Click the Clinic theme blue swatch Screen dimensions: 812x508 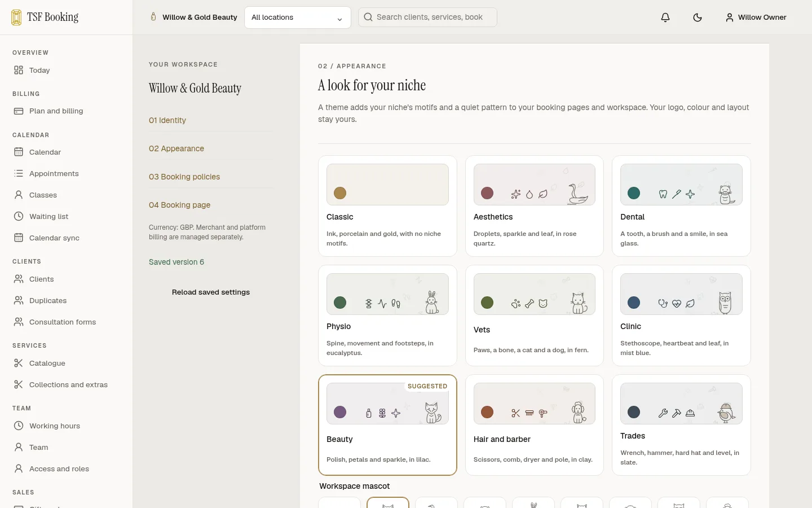point(634,303)
